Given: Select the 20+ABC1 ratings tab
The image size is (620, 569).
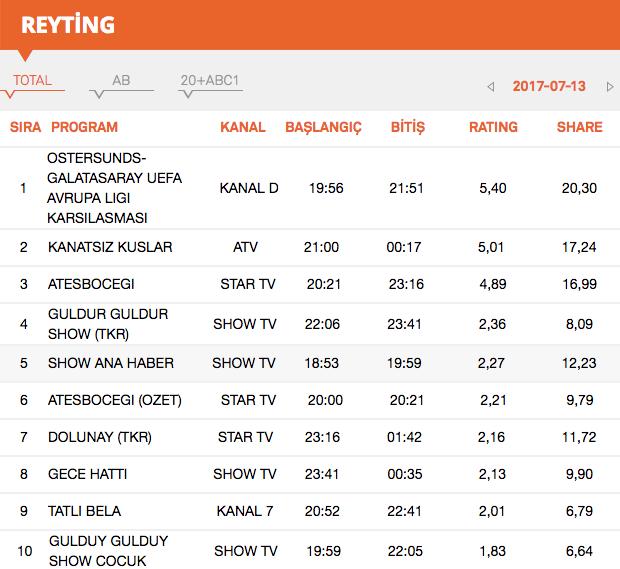Looking at the screenshot, I should click(x=210, y=80).
